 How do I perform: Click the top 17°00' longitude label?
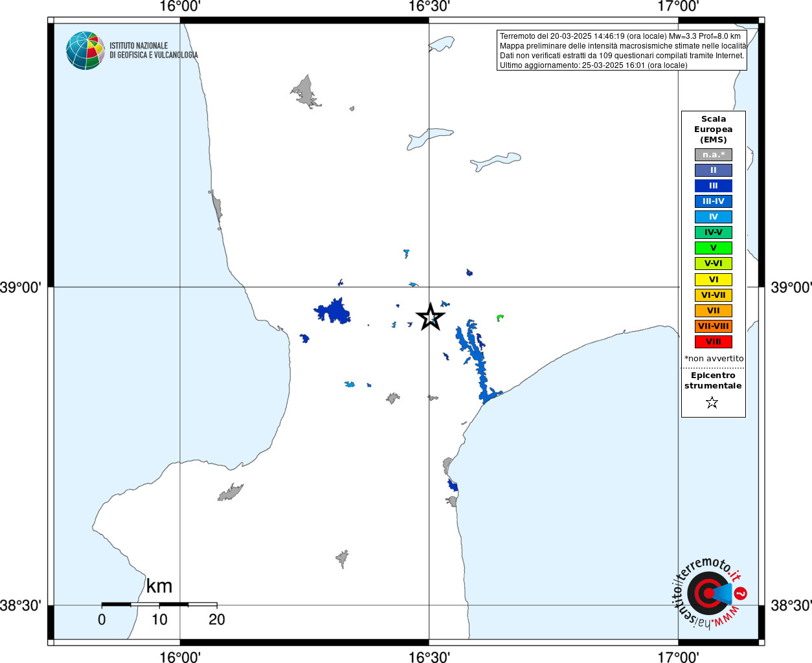coord(678,7)
